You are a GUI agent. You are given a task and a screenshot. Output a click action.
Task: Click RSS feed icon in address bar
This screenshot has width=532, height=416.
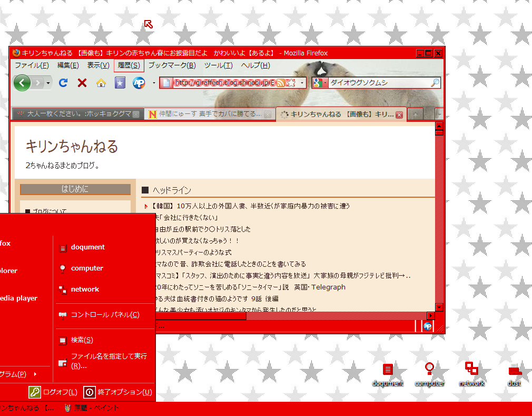(281, 83)
